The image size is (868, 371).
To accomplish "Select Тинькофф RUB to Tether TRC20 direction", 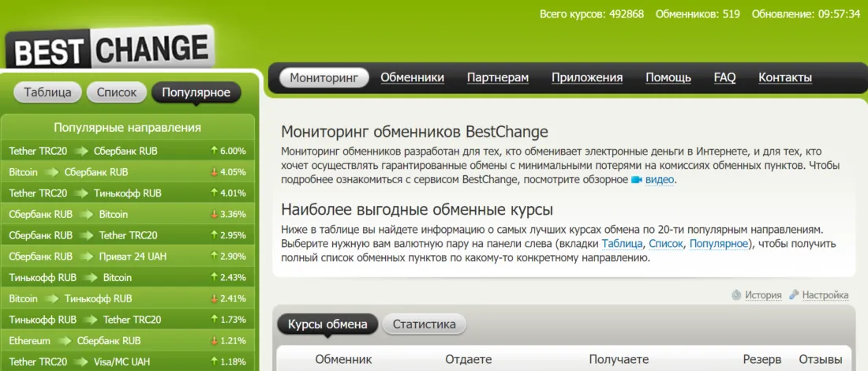I will pos(128,320).
